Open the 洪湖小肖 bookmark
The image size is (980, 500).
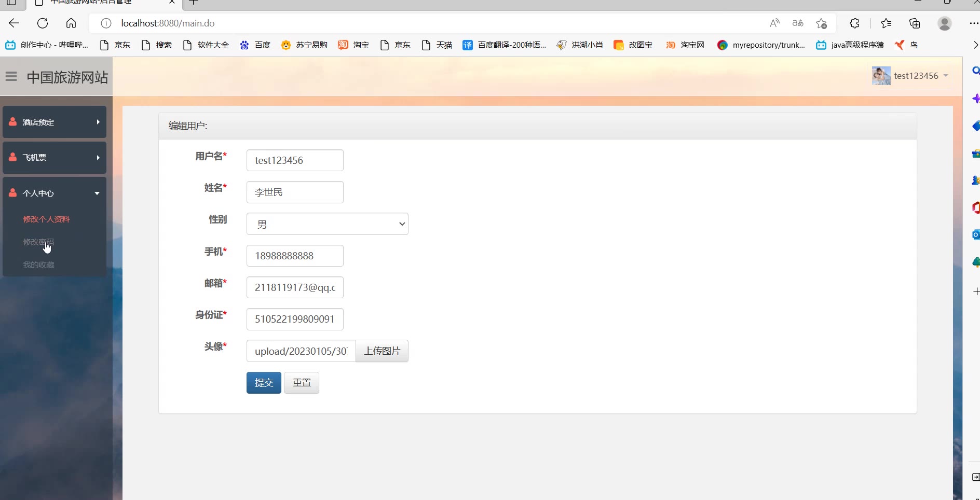580,45
